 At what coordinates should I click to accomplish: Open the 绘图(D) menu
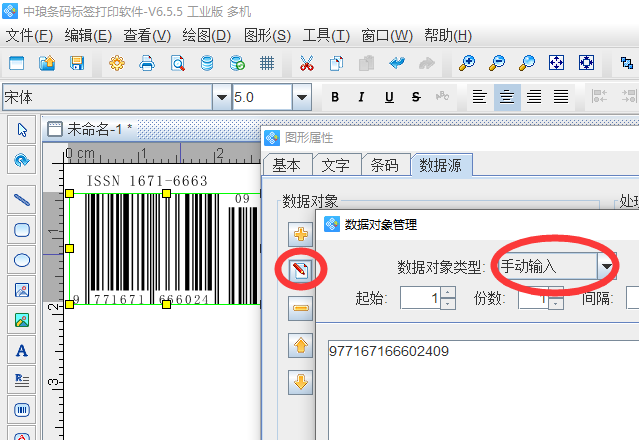207,36
